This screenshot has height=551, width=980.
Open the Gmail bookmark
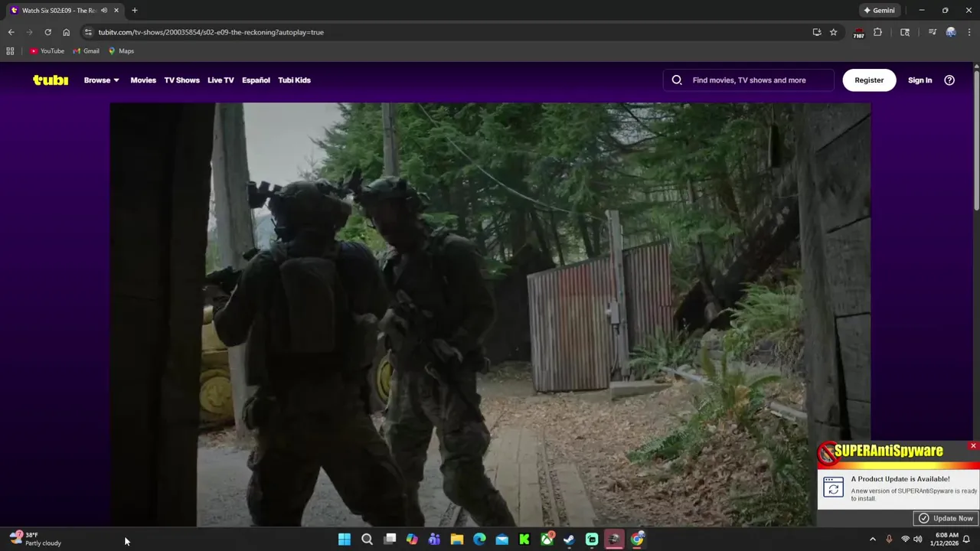tap(86, 51)
